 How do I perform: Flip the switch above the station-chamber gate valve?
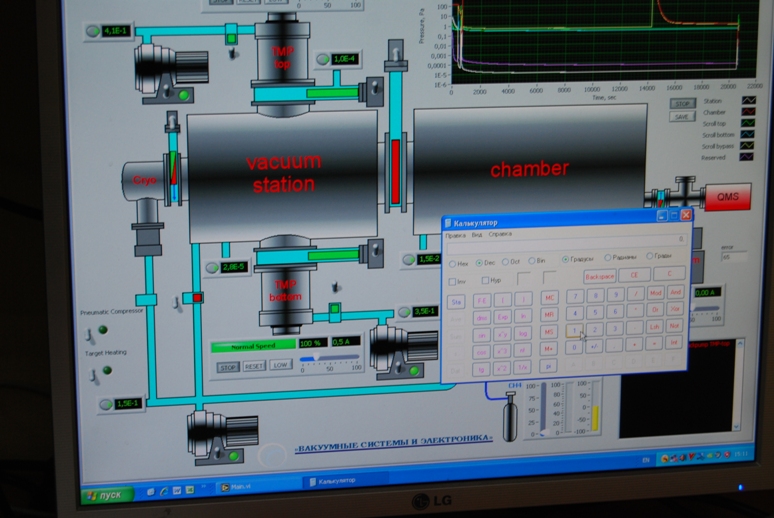pos(396,51)
